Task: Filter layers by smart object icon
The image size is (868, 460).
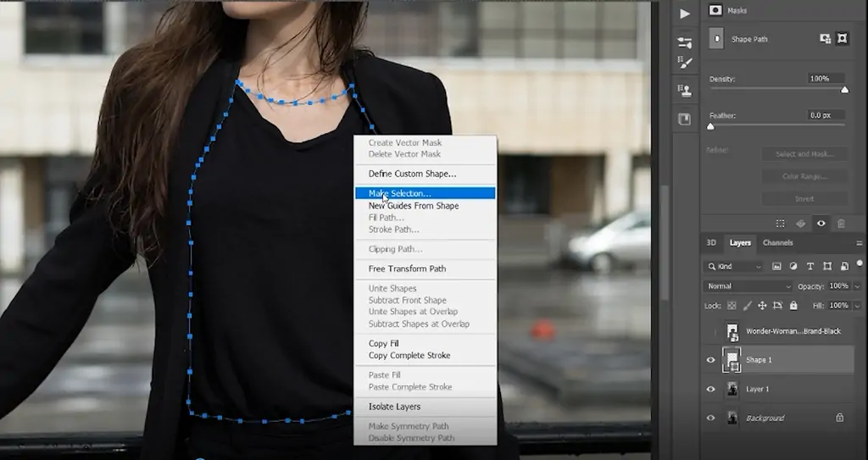Action: point(844,266)
